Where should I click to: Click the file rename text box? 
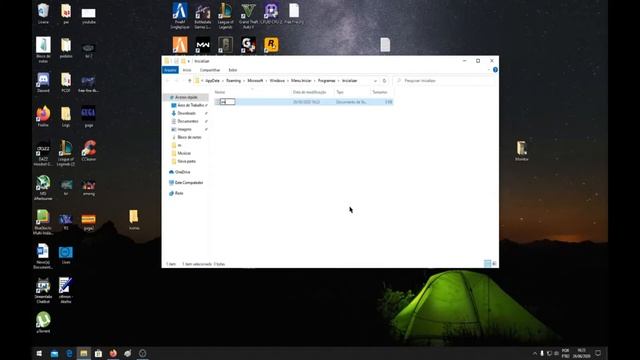tap(228, 102)
